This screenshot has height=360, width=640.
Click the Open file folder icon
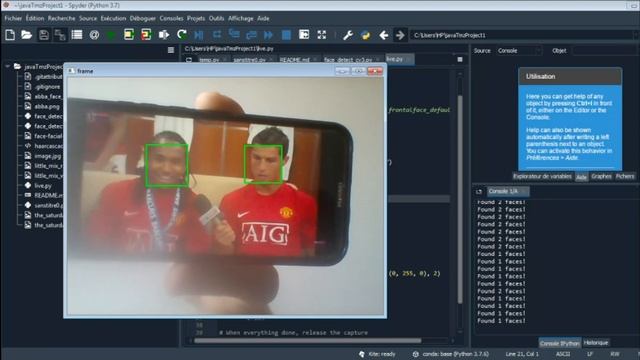[x=27, y=35]
